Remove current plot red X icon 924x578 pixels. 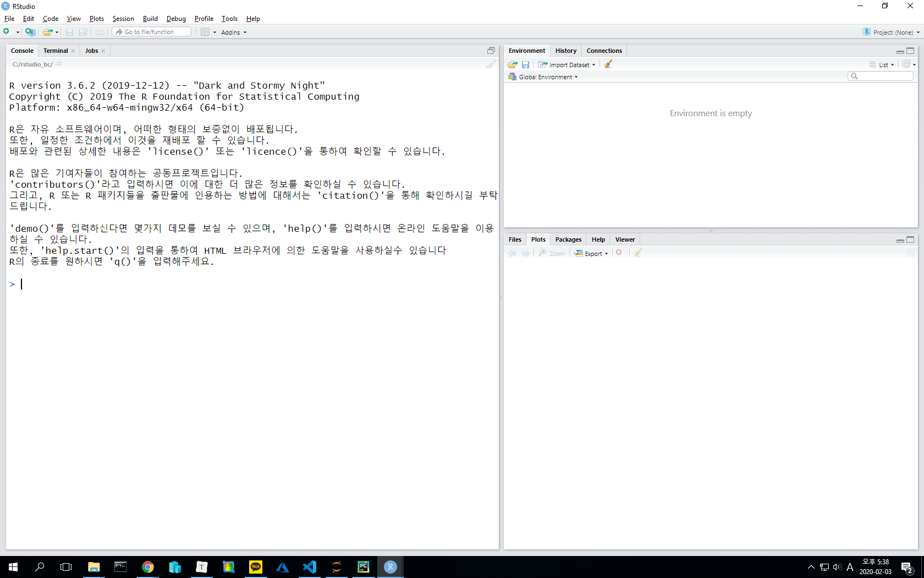[x=619, y=253]
